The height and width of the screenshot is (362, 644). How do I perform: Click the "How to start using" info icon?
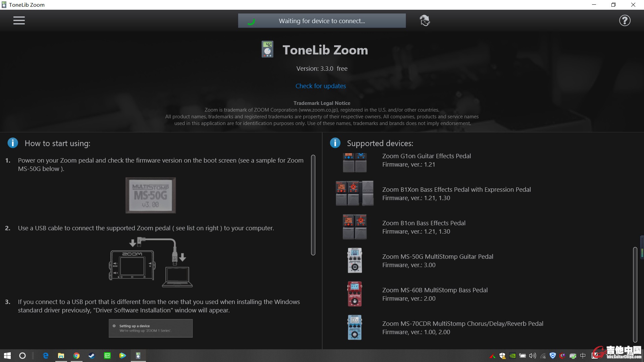coord(13,143)
